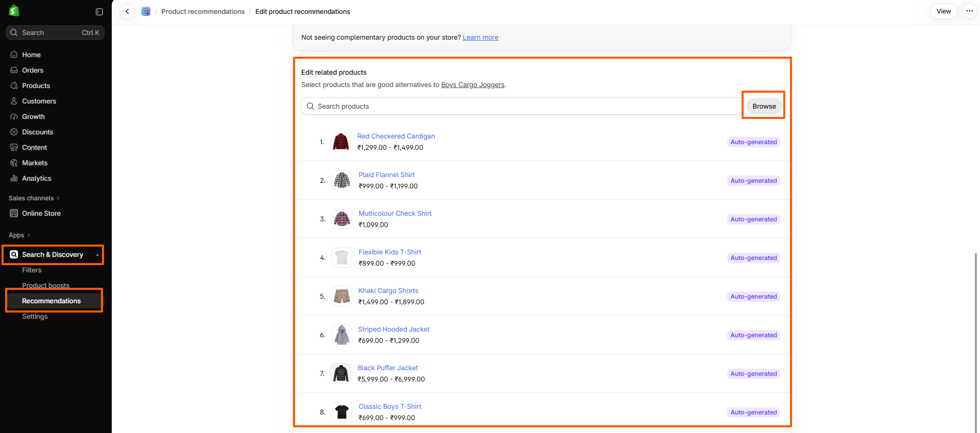Click the Black Puffer Jacket thumbnail
This screenshot has width=980, height=433.
click(341, 373)
